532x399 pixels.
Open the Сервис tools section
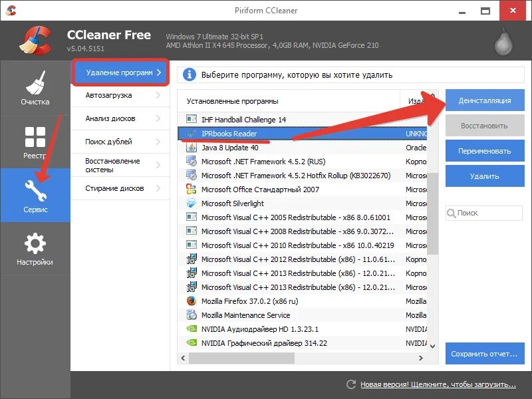35,196
